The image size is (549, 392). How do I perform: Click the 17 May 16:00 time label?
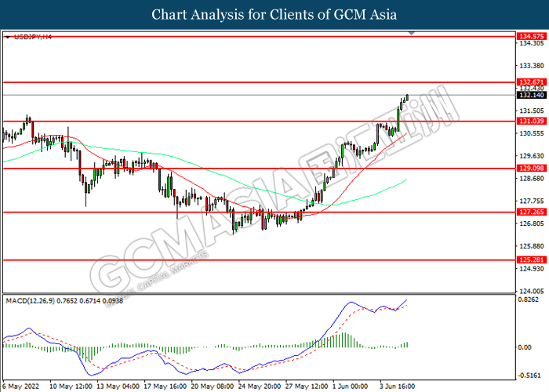[x=165, y=387]
